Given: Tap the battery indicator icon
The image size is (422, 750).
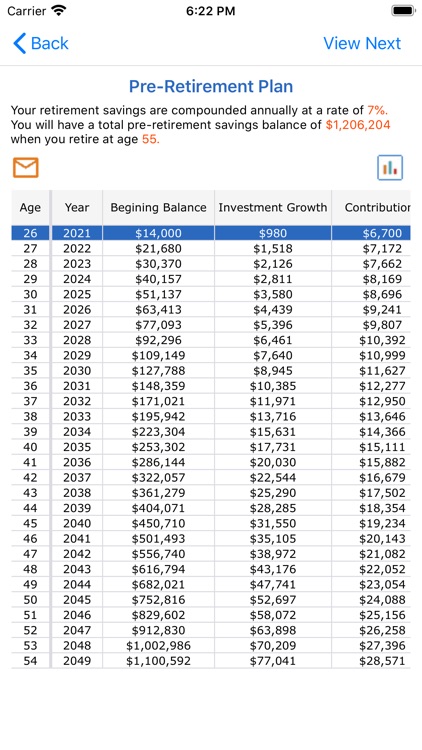Looking at the screenshot, I should pos(403,11).
